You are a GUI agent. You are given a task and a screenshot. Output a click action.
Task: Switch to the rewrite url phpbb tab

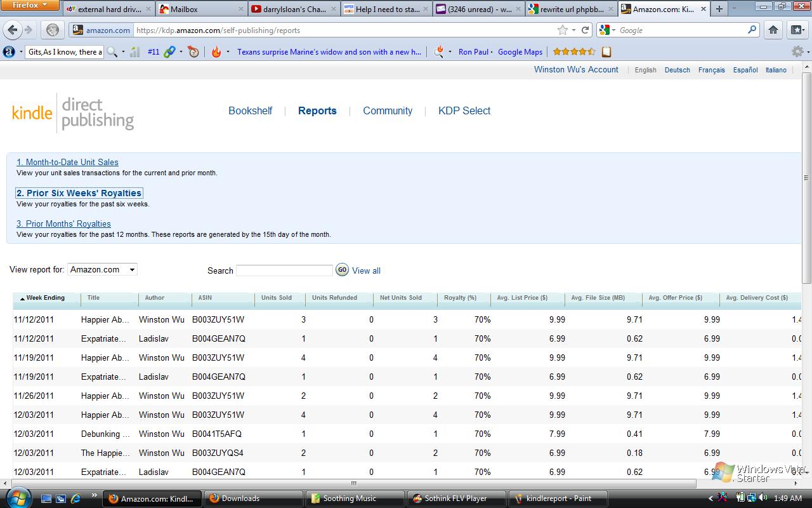click(x=570, y=9)
